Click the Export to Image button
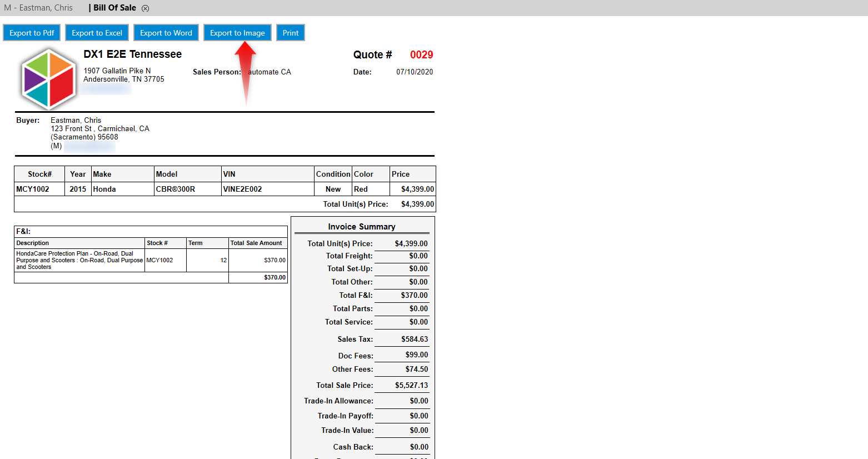The width and height of the screenshot is (868, 459). pos(237,33)
